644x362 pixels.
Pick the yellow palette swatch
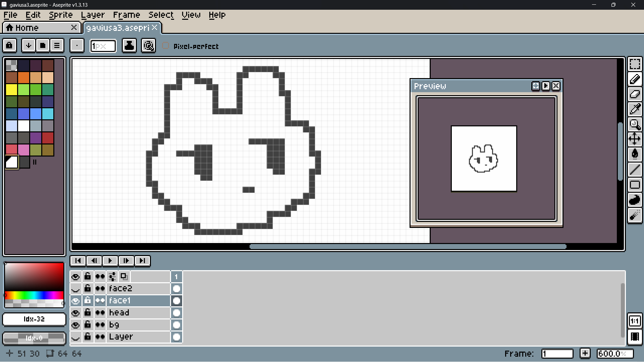coord(11,89)
